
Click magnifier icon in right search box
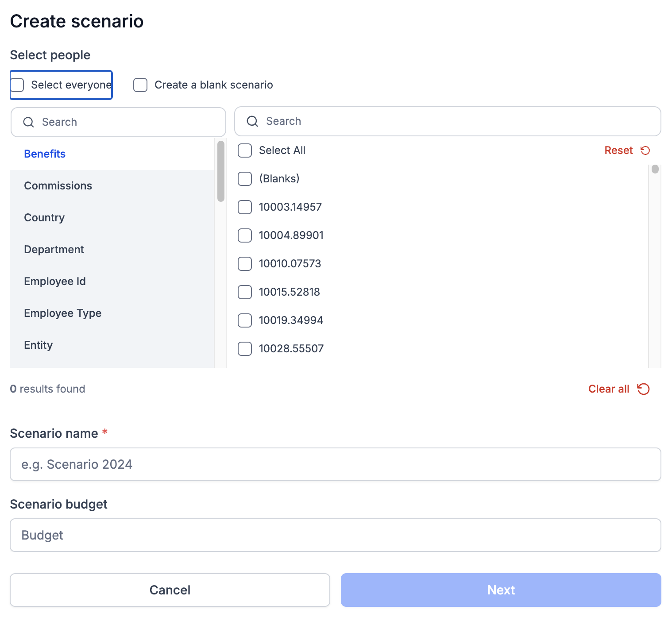tap(252, 121)
